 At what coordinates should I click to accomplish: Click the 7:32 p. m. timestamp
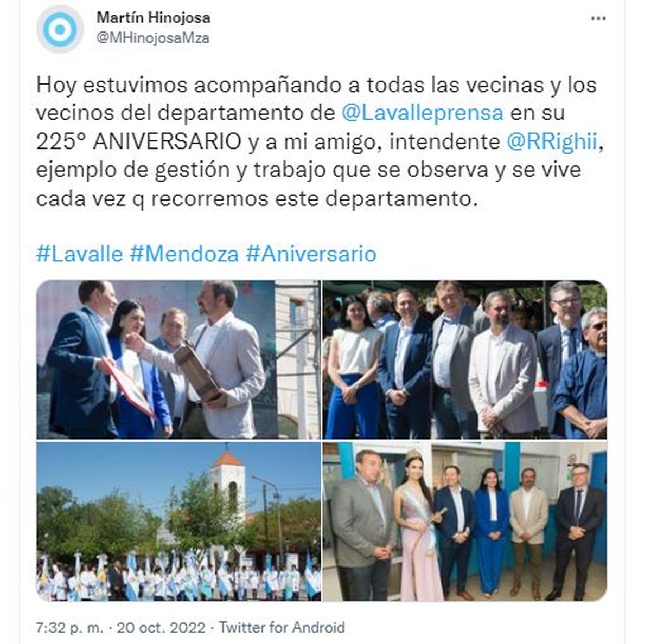pyautogui.click(x=69, y=628)
